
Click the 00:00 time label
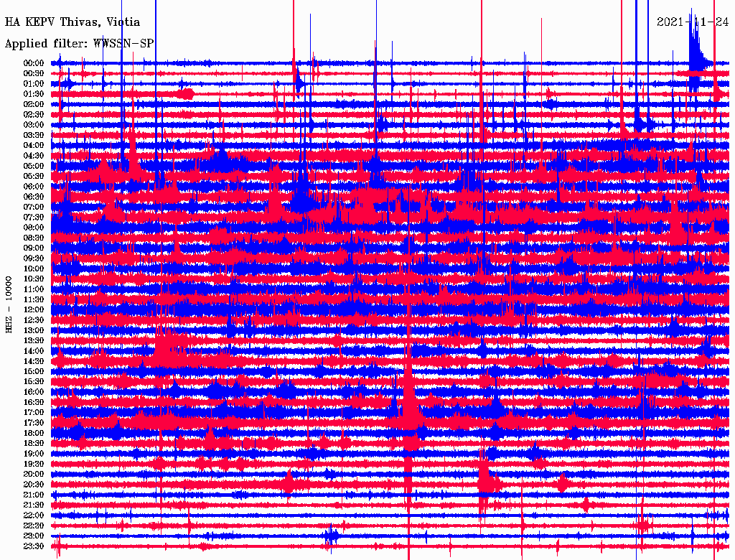pyautogui.click(x=34, y=63)
